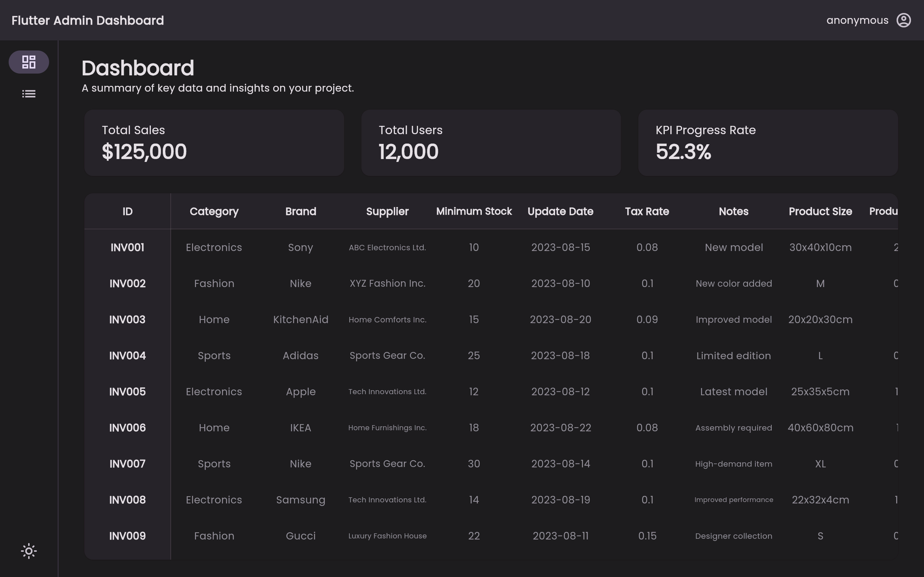Select the KPI Progress Rate card
The width and height of the screenshot is (924, 577).
(x=767, y=143)
